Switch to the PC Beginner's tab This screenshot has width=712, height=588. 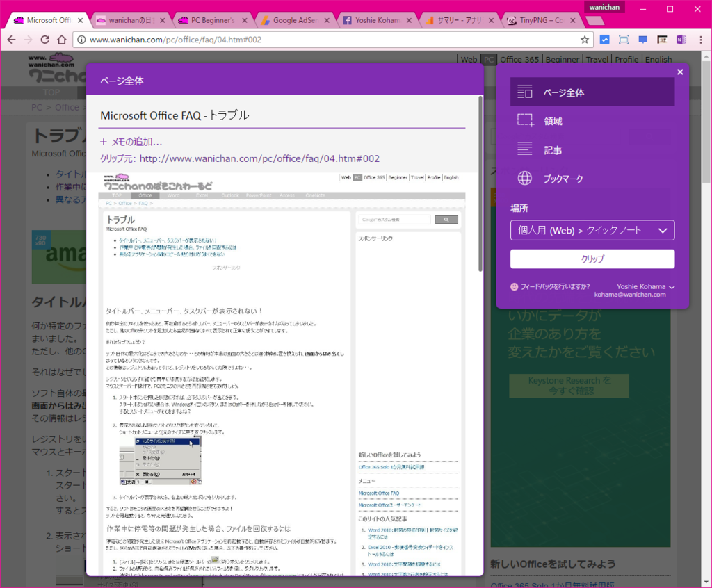coord(213,20)
